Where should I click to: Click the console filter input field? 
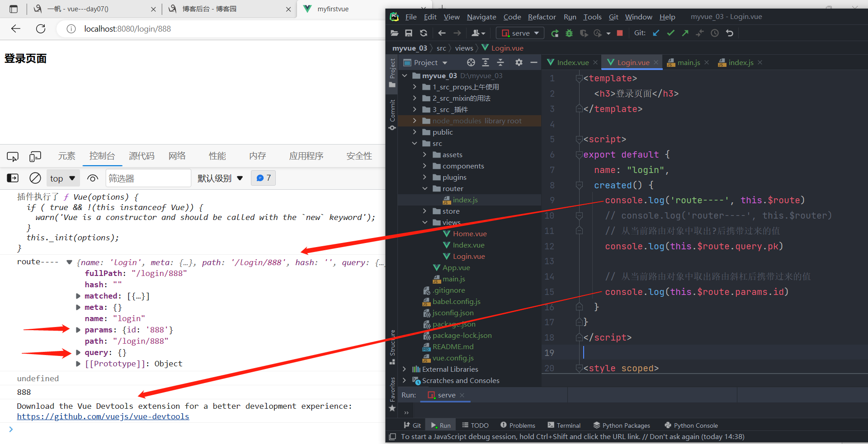click(x=148, y=178)
